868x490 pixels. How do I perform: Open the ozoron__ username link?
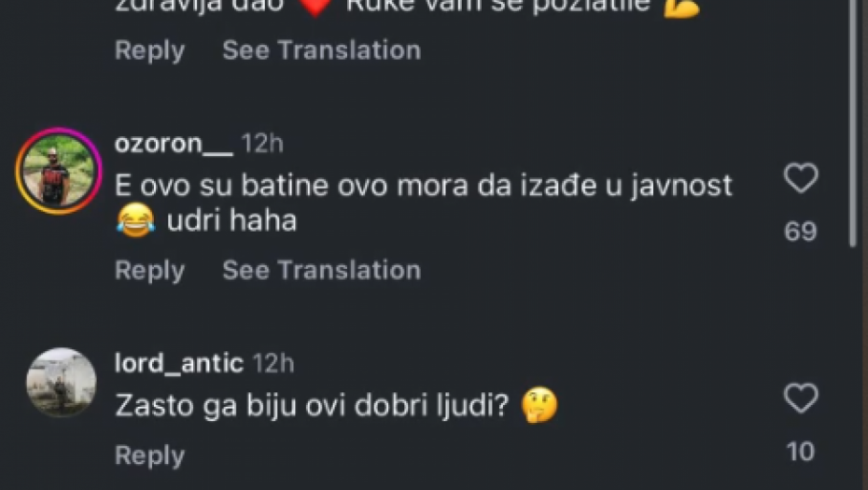[x=174, y=144]
